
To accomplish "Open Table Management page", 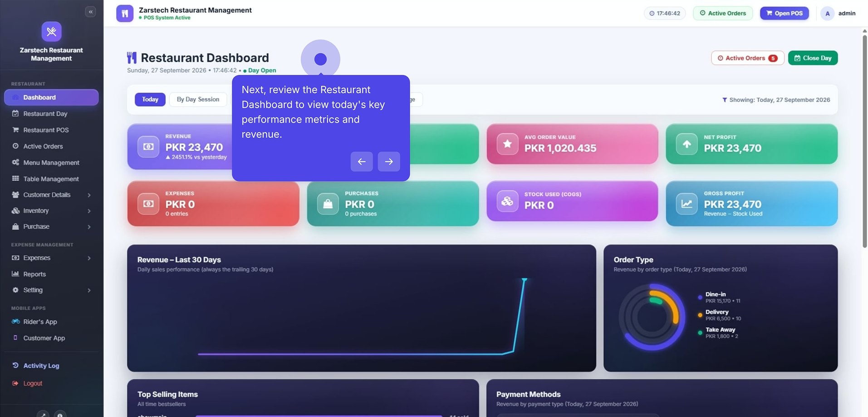I will [51, 179].
